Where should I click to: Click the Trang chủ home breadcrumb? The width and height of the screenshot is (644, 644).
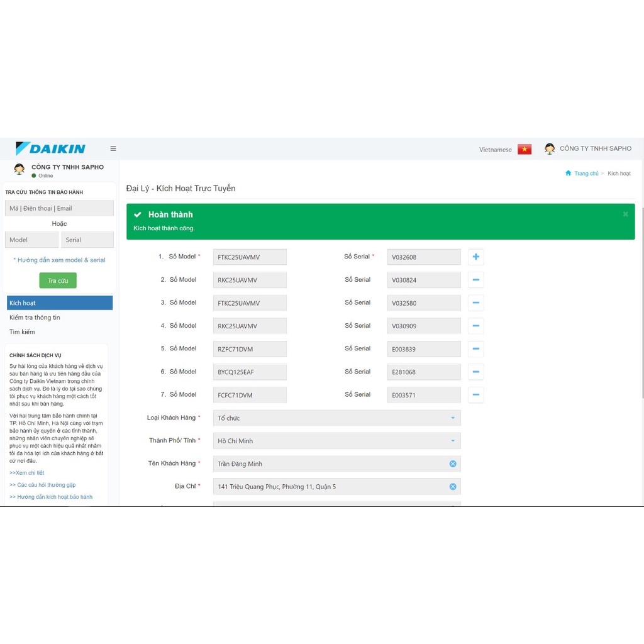[586, 174]
